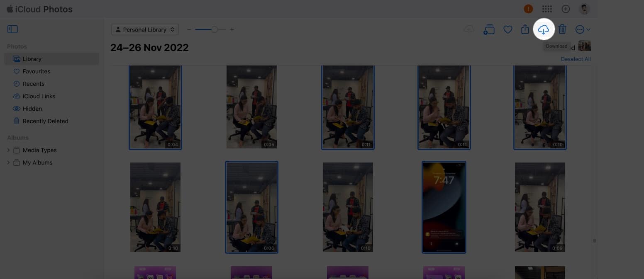Adjust the thumbnail zoom slider knob
644x279 pixels.
coord(214,29)
